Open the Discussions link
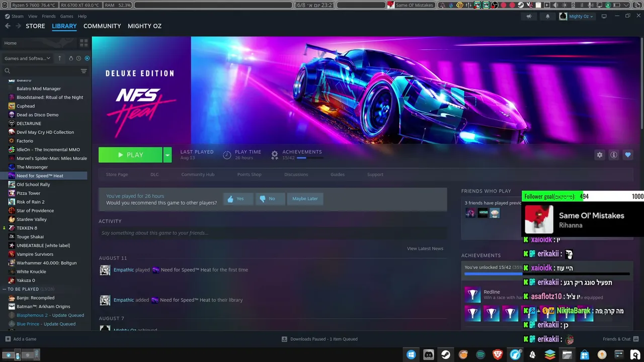The width and height of the screenshot is (644, 362). point(296,174)
